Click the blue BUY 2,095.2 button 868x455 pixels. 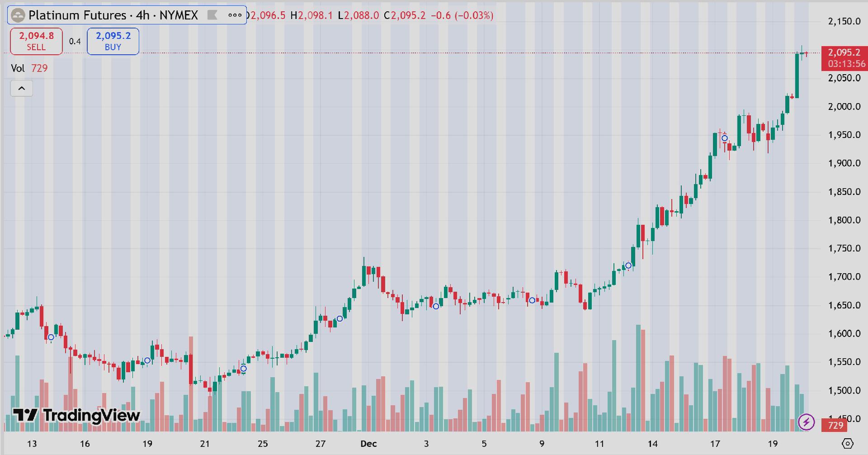(113, 41)
